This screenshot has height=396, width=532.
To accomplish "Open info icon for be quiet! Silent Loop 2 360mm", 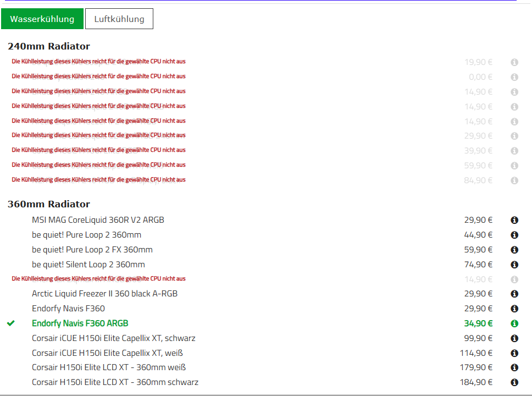I will tap(514, 265).
